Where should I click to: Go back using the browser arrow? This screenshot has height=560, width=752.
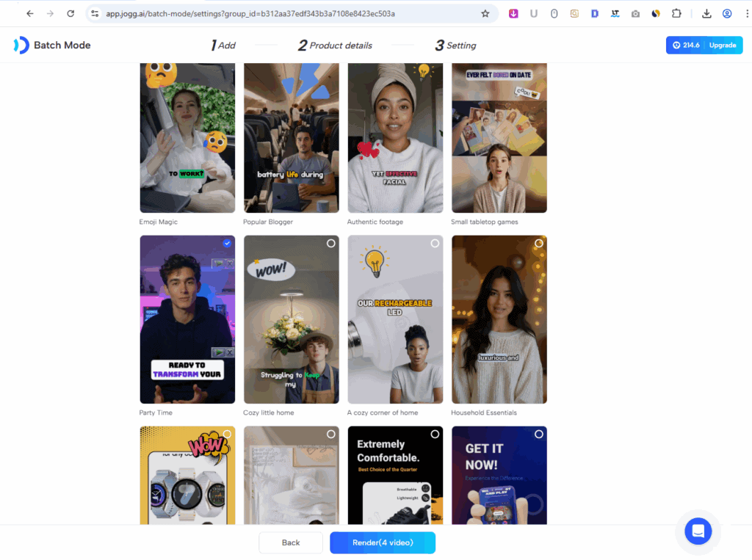30,13
